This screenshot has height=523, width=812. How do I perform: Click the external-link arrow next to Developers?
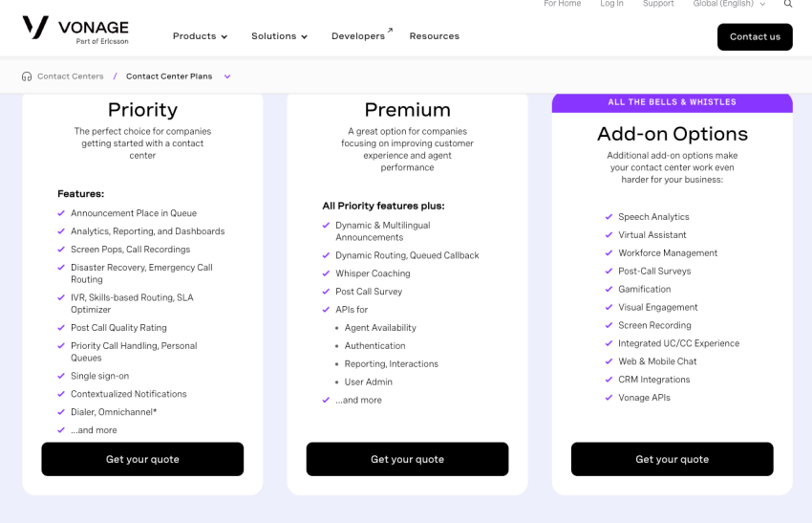(x=390, y=31)
